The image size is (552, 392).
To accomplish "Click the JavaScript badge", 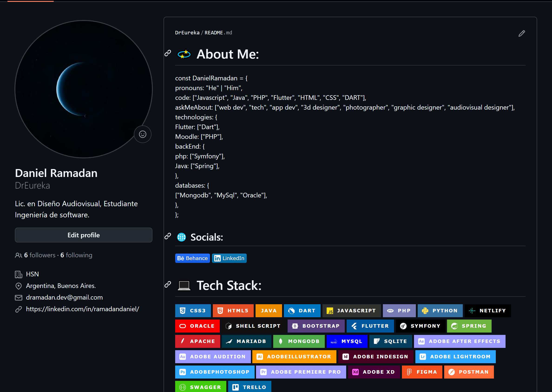I will pos(351,311).
